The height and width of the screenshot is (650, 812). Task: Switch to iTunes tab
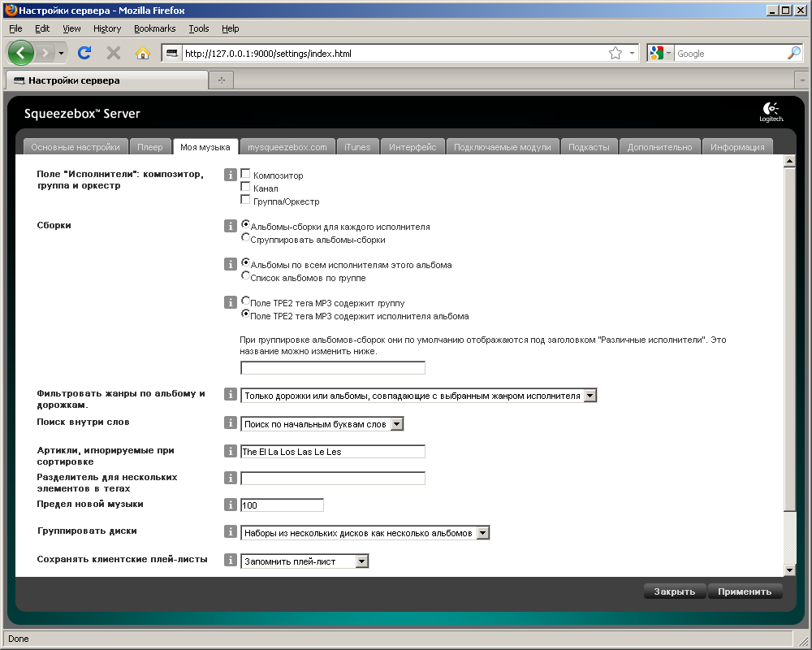pos(358,147)
